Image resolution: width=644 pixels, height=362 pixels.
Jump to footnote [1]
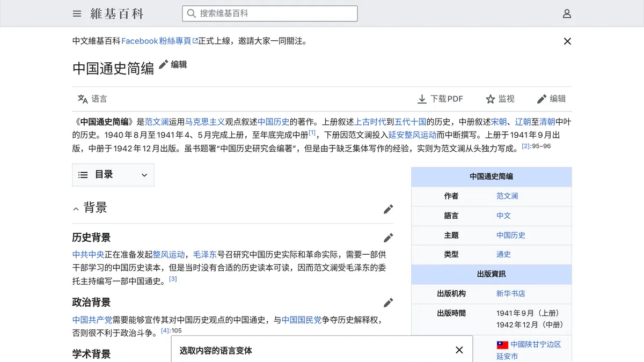coord(312,133)
